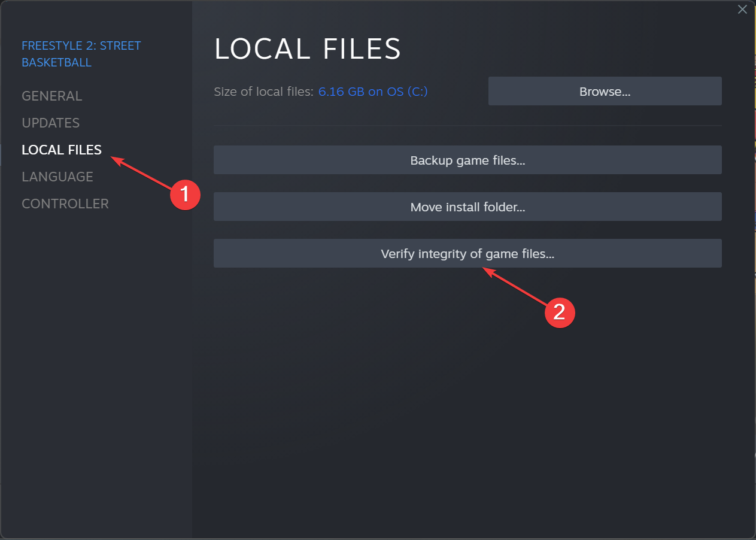Select the Local Files tab
Screen dimensions: 756x540
(x=62, y=150)
